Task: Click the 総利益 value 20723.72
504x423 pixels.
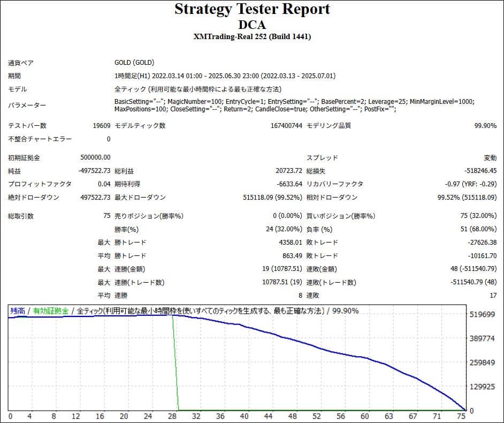Action: click(x=289, y=171)
